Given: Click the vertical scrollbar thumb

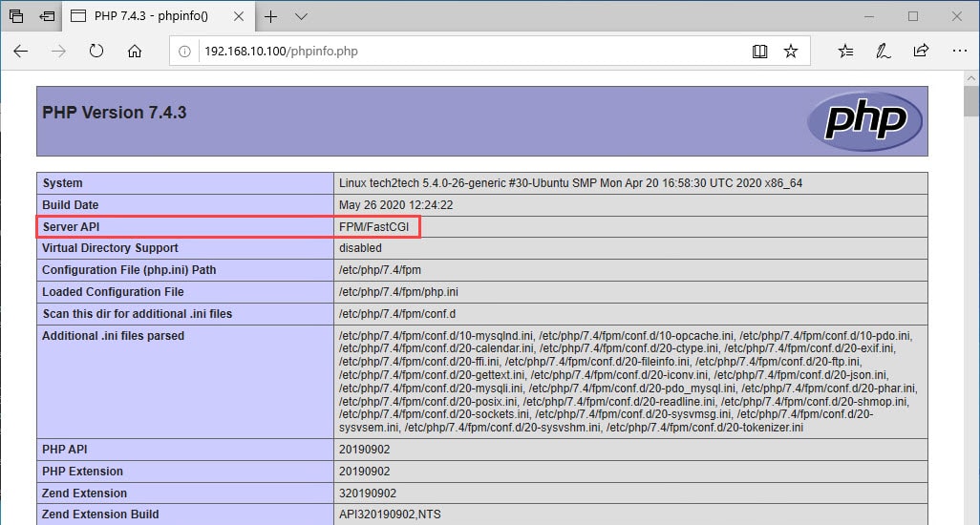Looking at the screenshot, I should point(970,101).
